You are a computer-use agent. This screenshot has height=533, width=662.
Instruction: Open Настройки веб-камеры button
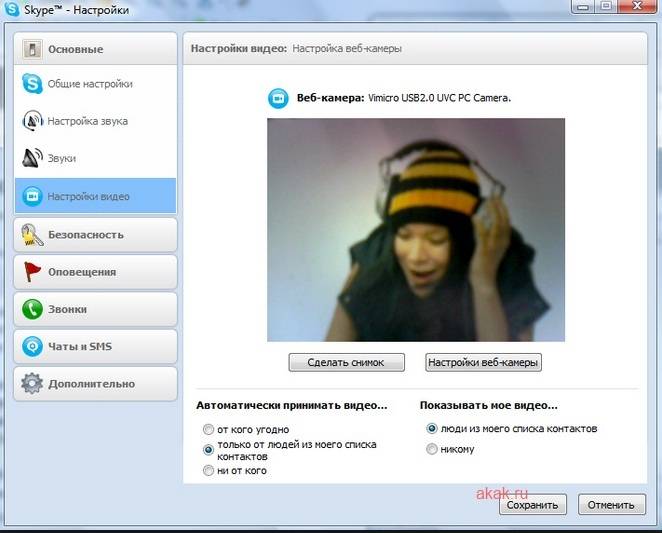(483, 363)
